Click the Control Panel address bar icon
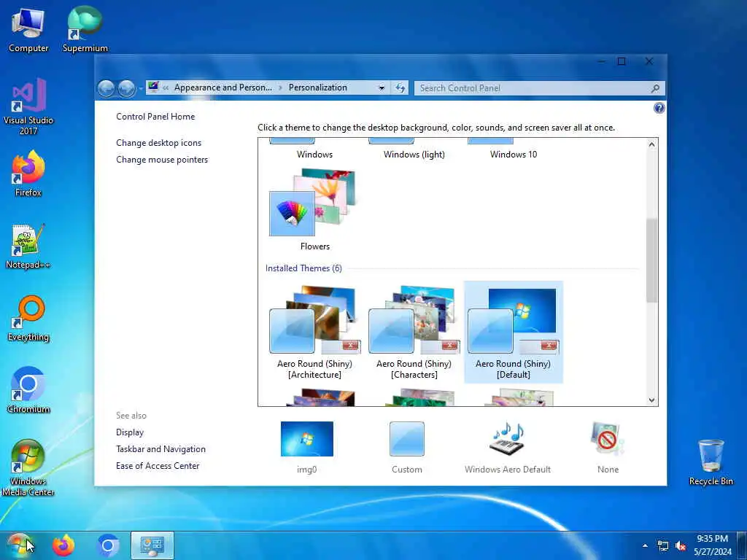 [x=153, y=87]
